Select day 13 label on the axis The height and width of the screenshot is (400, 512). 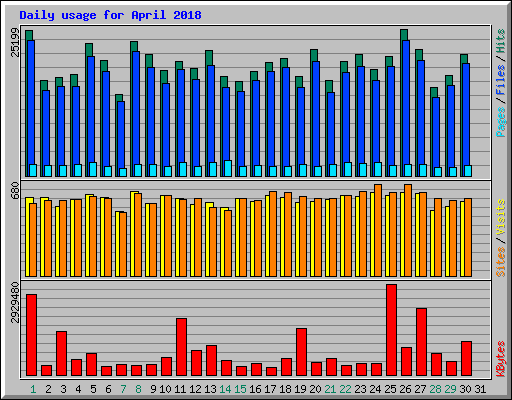point(210,389)
